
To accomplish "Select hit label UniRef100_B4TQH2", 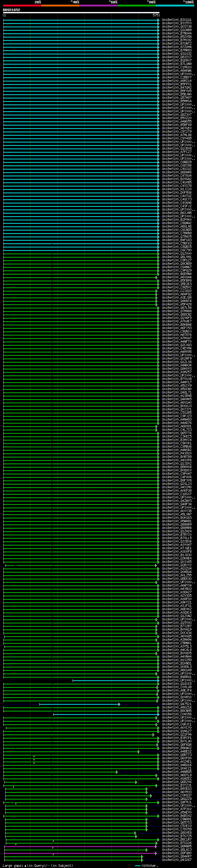I will coord(177,88).
